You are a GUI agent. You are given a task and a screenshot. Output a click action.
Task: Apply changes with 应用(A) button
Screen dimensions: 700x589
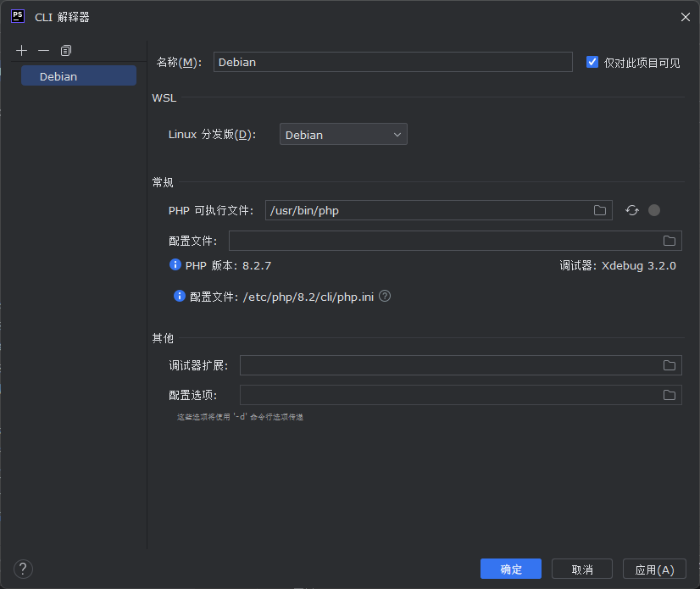click(654, 569)
